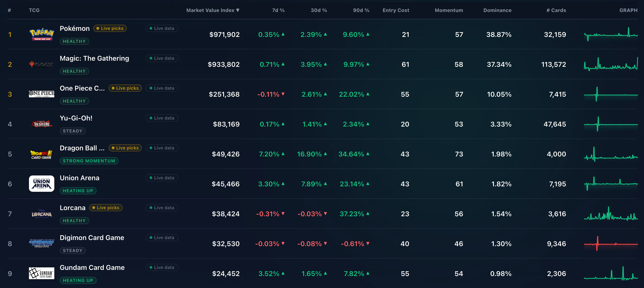
Task: Click the STEADY tag under Digimon Card Game
Action: tap(72, 250)
